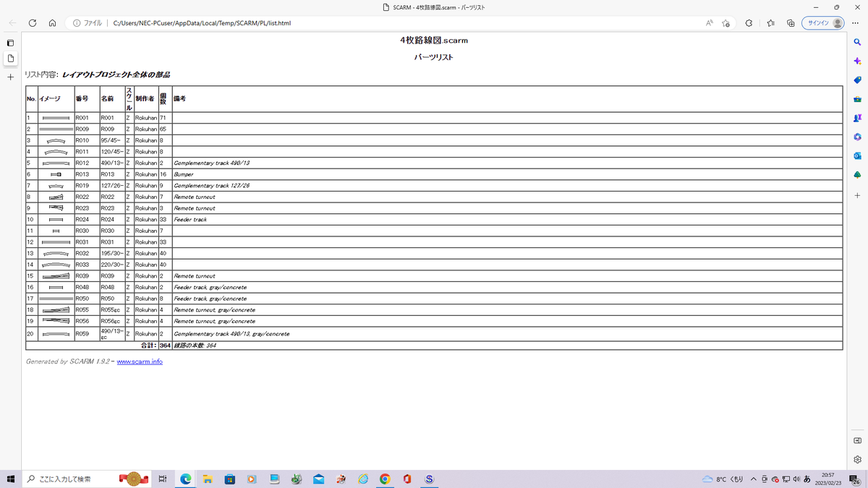Viewport: 868px width, 488px height.
Task: Open the sidebar Tools briefcase icon
Action: (857, 99)
